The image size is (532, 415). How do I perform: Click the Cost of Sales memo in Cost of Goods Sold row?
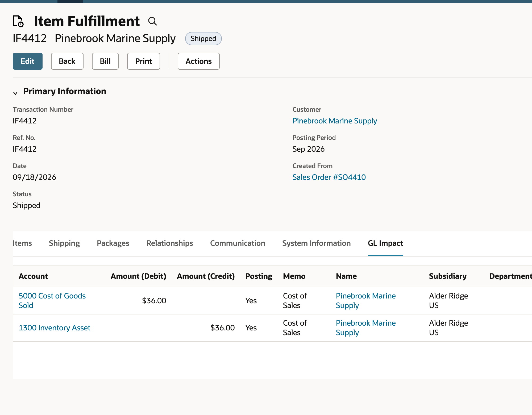pyautogui.click(x=295, y=301)
